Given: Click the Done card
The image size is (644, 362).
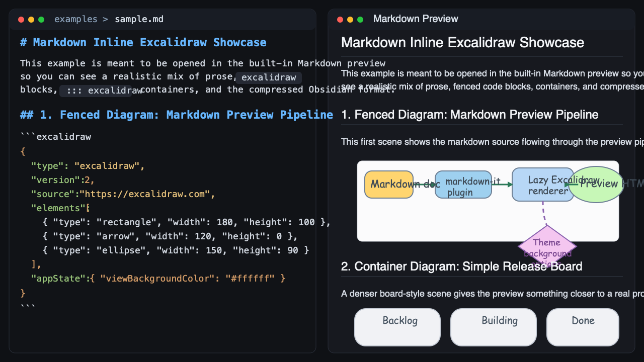Looking at the screenshot, I should [583, 327].
